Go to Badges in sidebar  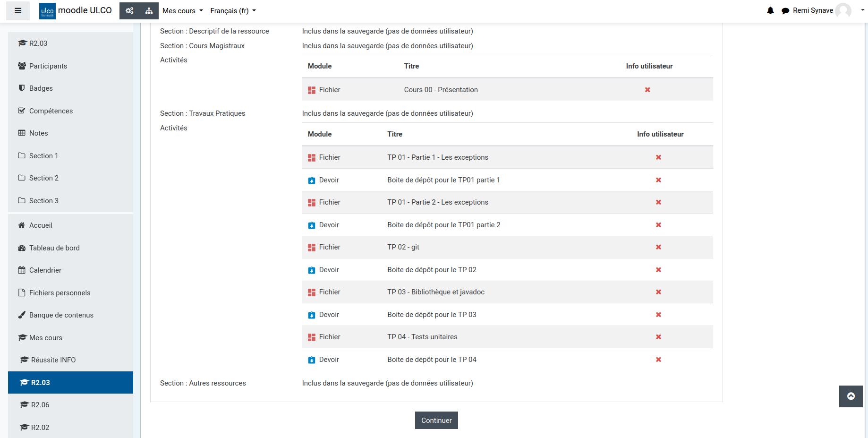pos(41,88)
